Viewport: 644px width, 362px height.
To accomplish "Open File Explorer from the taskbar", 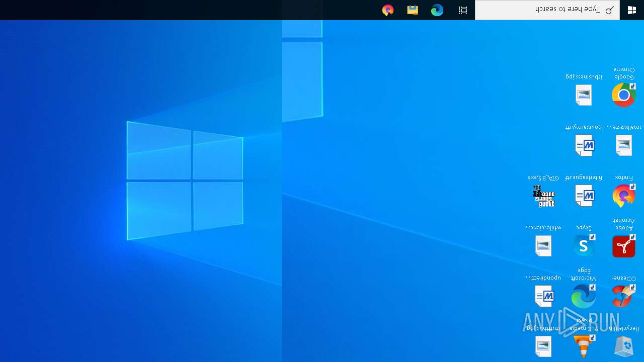I will 413,10.
